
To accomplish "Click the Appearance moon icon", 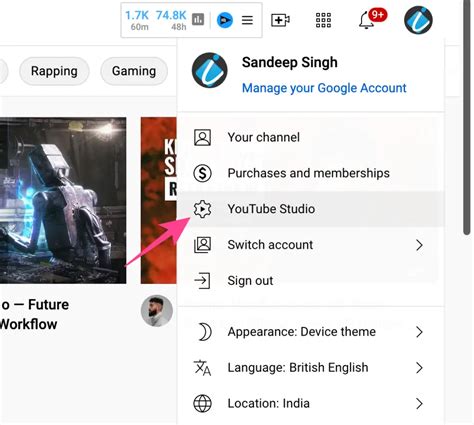I will (204, 332).
